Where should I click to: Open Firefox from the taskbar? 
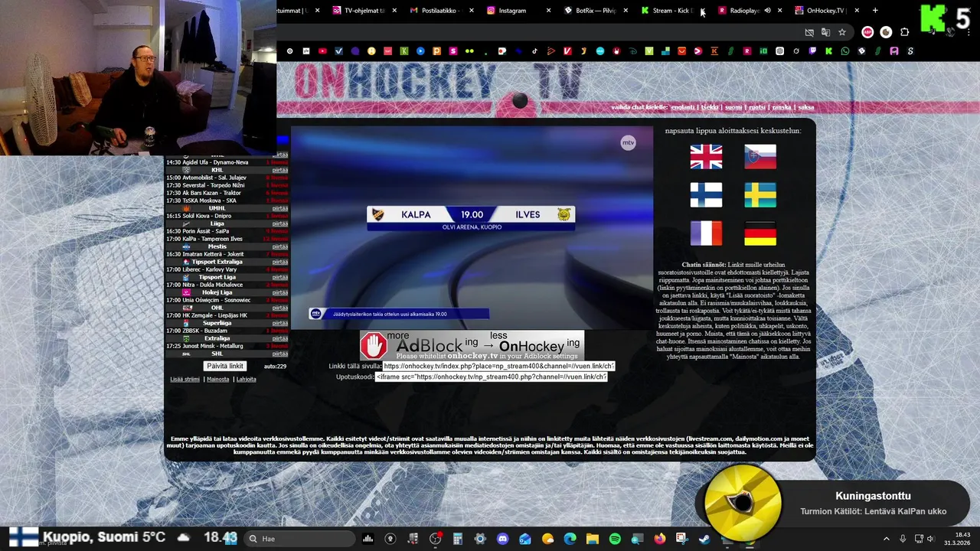coord(660,539)
